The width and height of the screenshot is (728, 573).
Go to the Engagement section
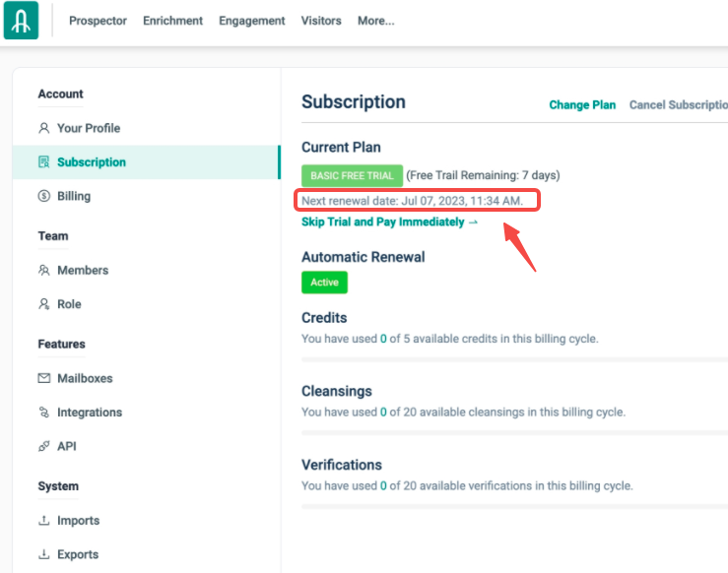(251, 21)
